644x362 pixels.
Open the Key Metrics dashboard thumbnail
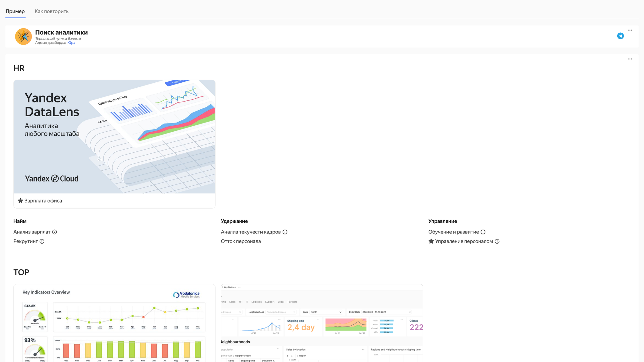point(322,323)
